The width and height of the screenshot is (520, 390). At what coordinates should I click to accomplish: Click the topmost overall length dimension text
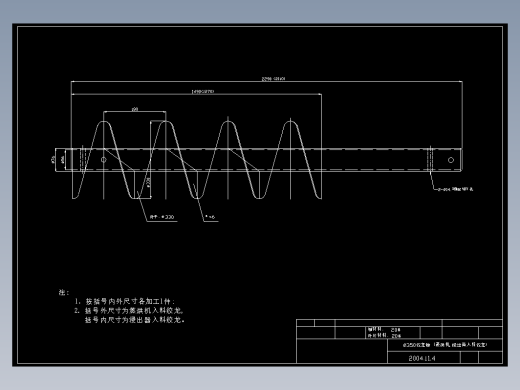(273, 79)
